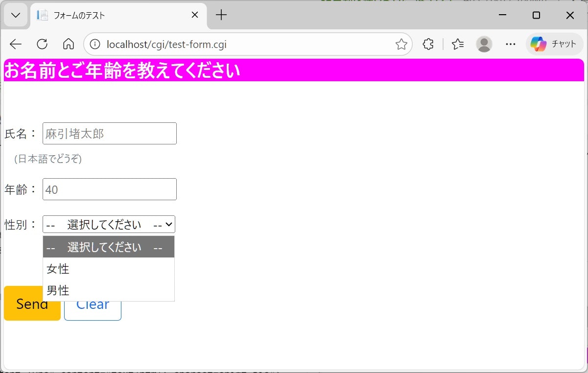Reload the page with refresh icon
This screenshot has width=588, height=373.
[x=42, y=45]
